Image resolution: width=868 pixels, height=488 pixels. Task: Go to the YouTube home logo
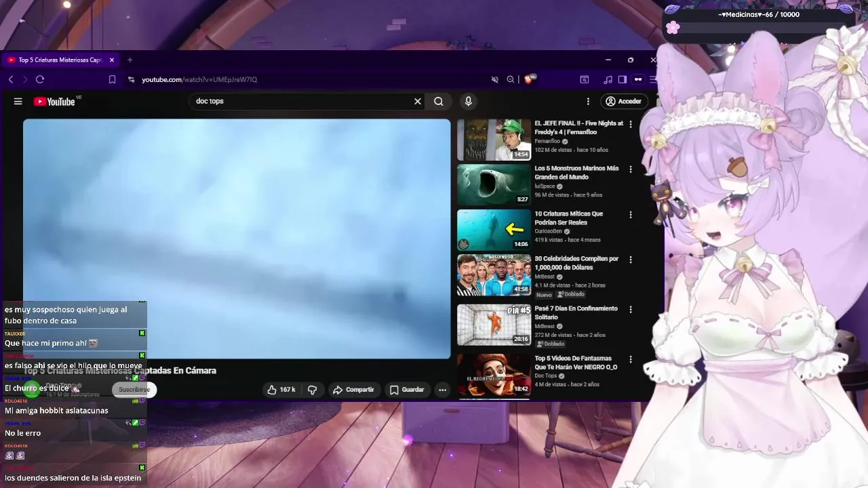click(54, 102)
